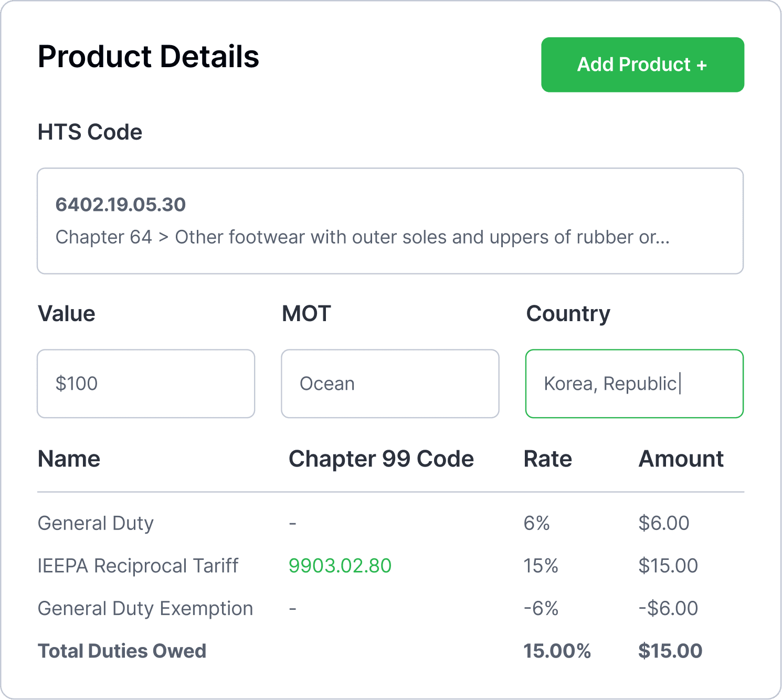Screen dimensions: 782x700
Task: Select the IEEPA Reciprocal Tariff row name
Action: point(138,566)
